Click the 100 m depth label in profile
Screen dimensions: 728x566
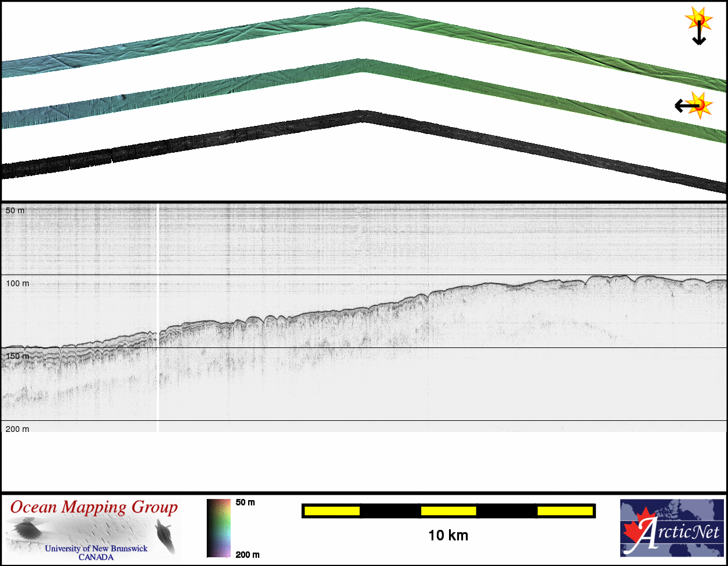(x=17, y=283)
